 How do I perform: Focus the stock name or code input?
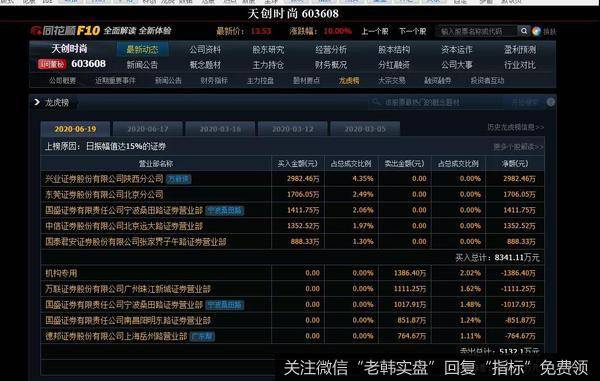(477, 31)
